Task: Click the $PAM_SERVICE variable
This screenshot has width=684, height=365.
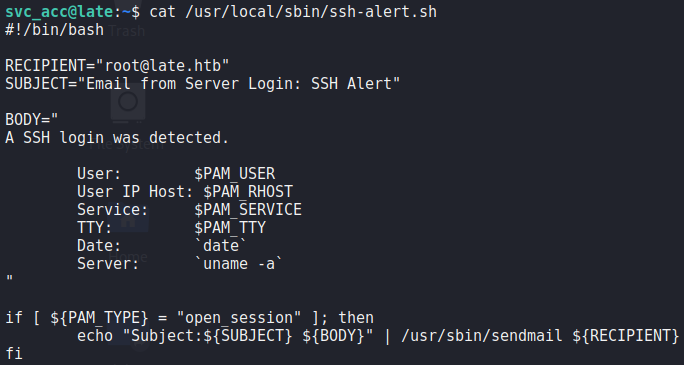Action: coord(248,210)
